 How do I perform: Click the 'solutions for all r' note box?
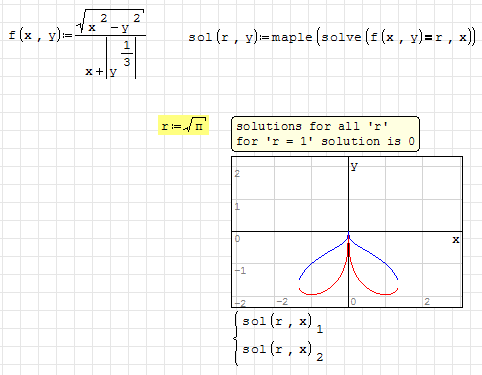click(325, 134)
